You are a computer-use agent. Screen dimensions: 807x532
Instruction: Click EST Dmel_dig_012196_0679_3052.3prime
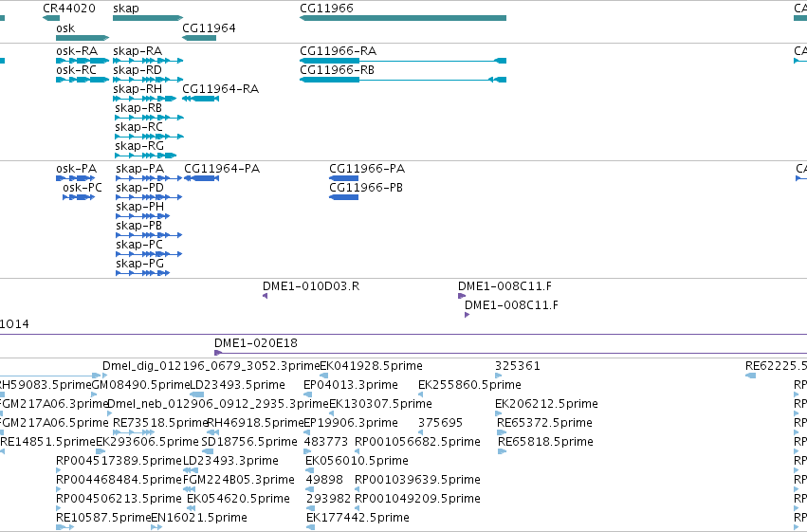coord(211,366)
